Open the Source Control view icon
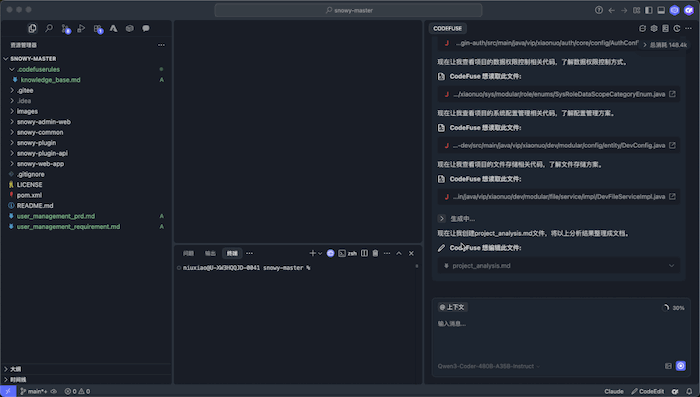This screenshot has height=397, width=700. 65,29
